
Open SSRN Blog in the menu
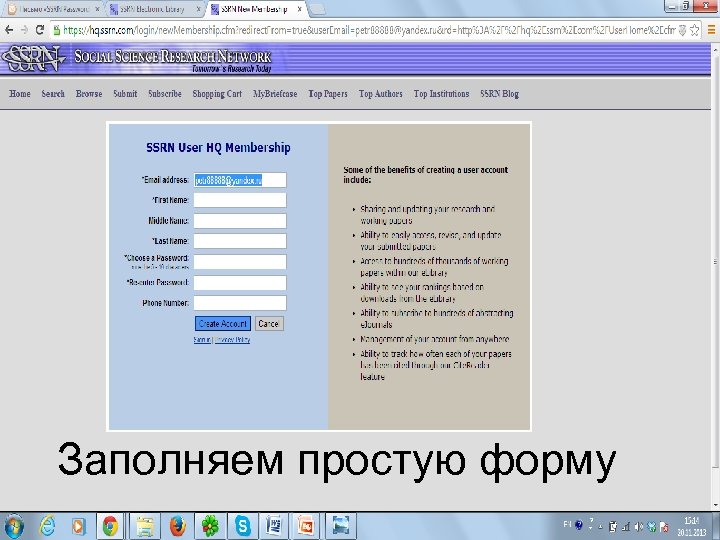pyautogui.click(x=500, y=94)
